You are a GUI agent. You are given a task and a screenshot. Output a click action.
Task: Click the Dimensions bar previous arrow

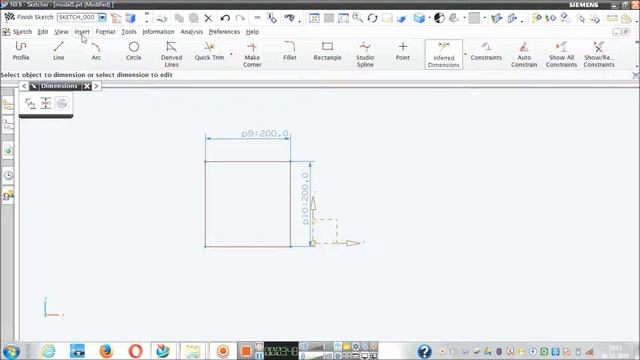tap(24, 86)
